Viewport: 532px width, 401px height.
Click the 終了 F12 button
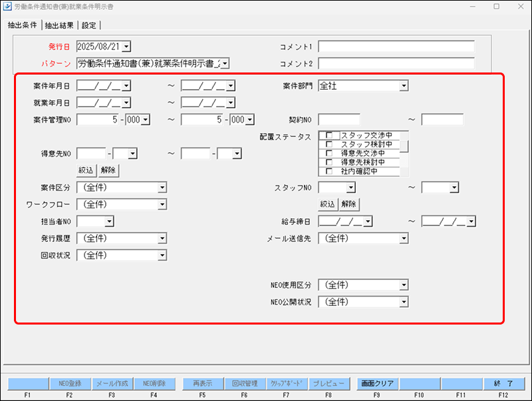[x=503, y=384]
